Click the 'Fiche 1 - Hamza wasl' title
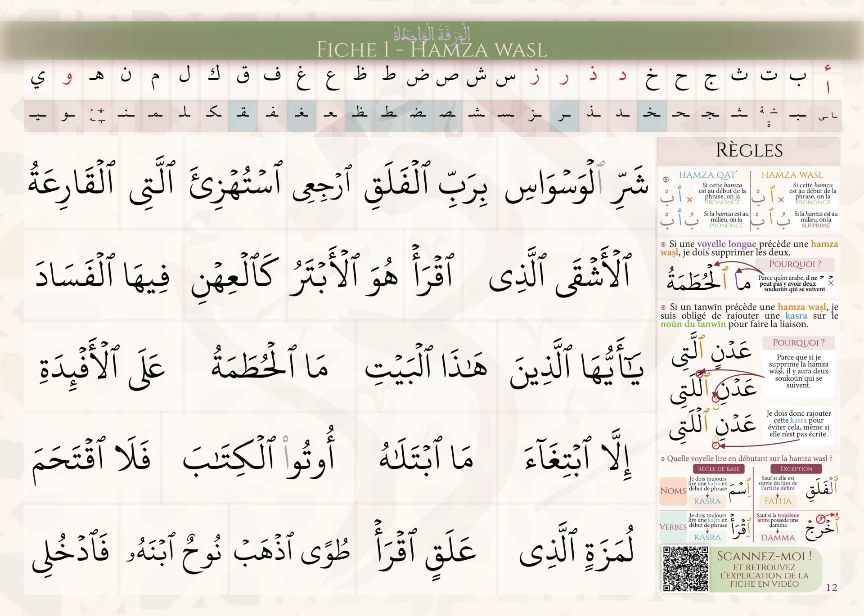Screen dimensions: 864x616 [432, 49]
